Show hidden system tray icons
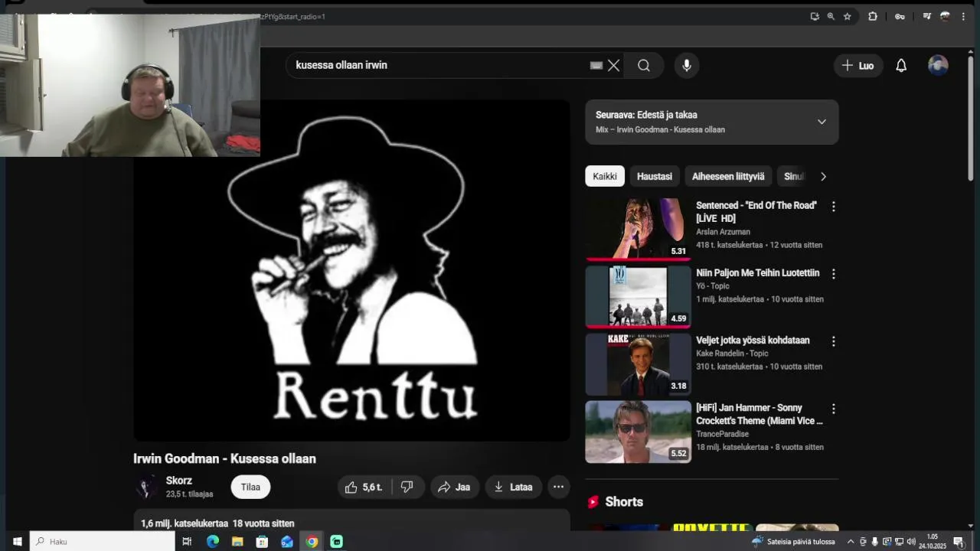980x551 pixels. tap(851, 542)
